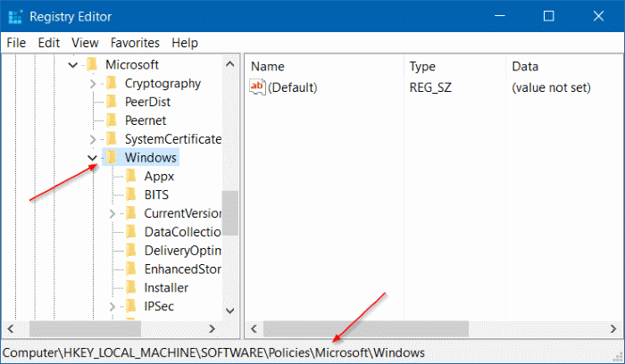
Task: Click the EnhancedStorage folder icon
Action: 131,269
